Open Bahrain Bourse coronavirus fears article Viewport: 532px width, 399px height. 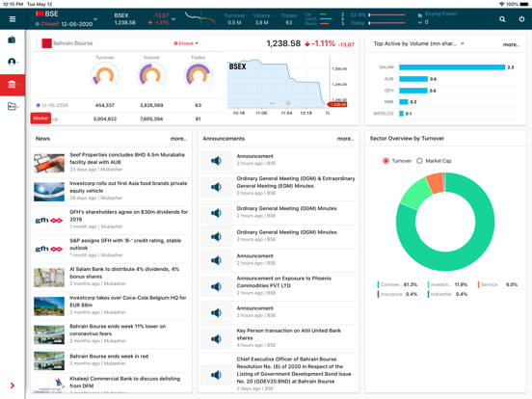(118, 330)
